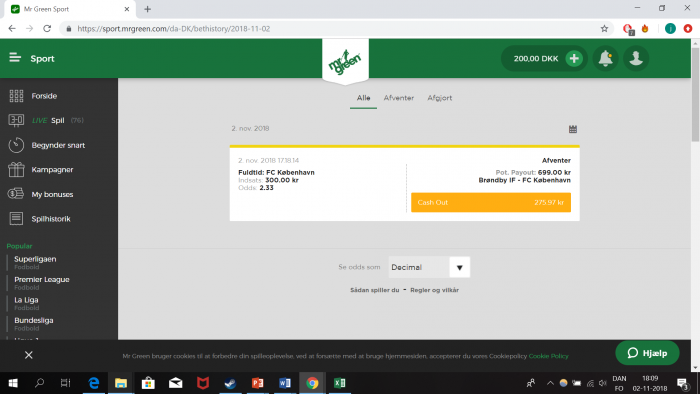
Task: Open the notifications bell
Action: [605, 58]
